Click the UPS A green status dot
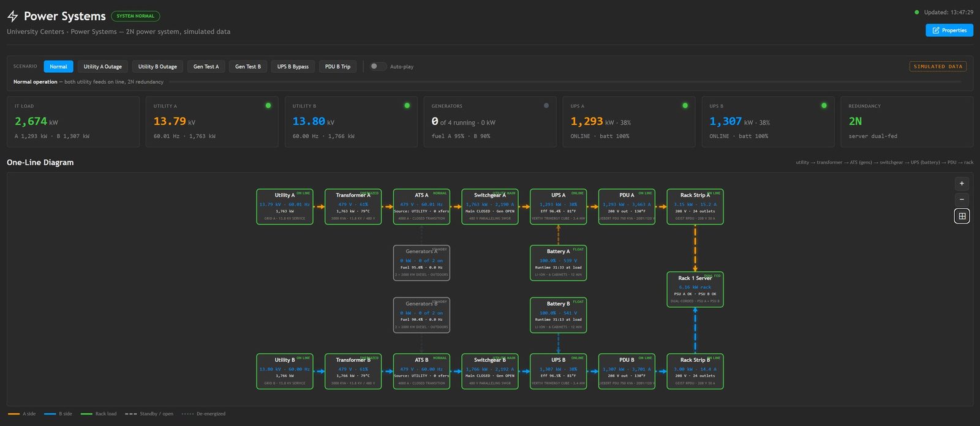The height and width of the screenshot is (426, 980). point(685,106)
